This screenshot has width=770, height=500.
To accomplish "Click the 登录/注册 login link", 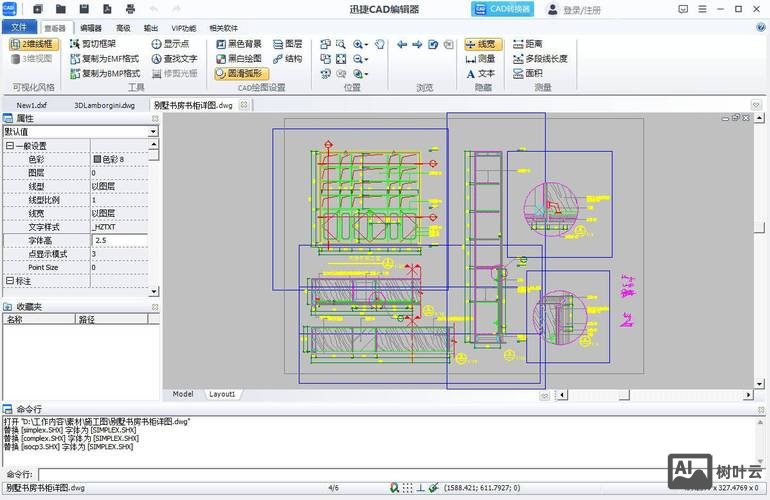I will click(x=581, y=10).
